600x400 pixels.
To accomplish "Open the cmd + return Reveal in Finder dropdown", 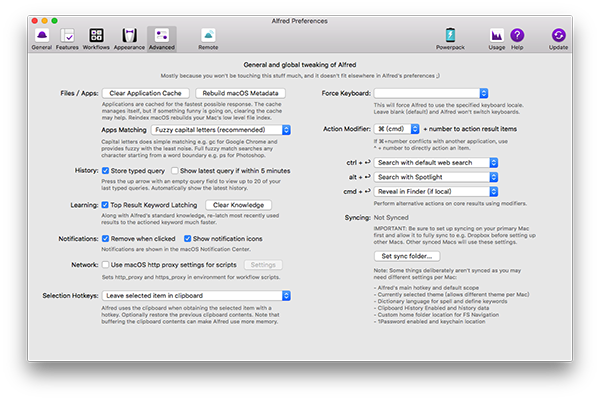I will (436, 191).
